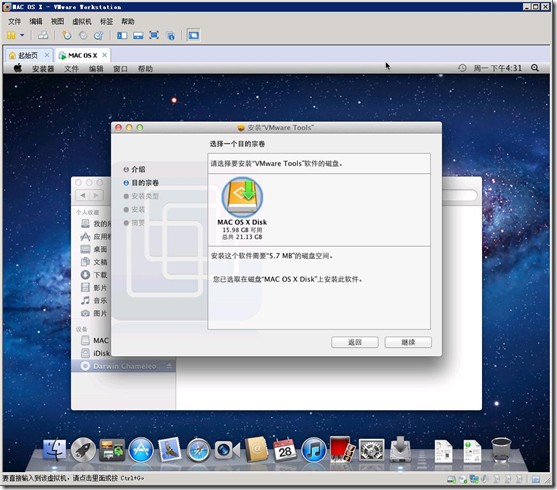Open the 帮助 menu in VMware

tap(128, 22)
